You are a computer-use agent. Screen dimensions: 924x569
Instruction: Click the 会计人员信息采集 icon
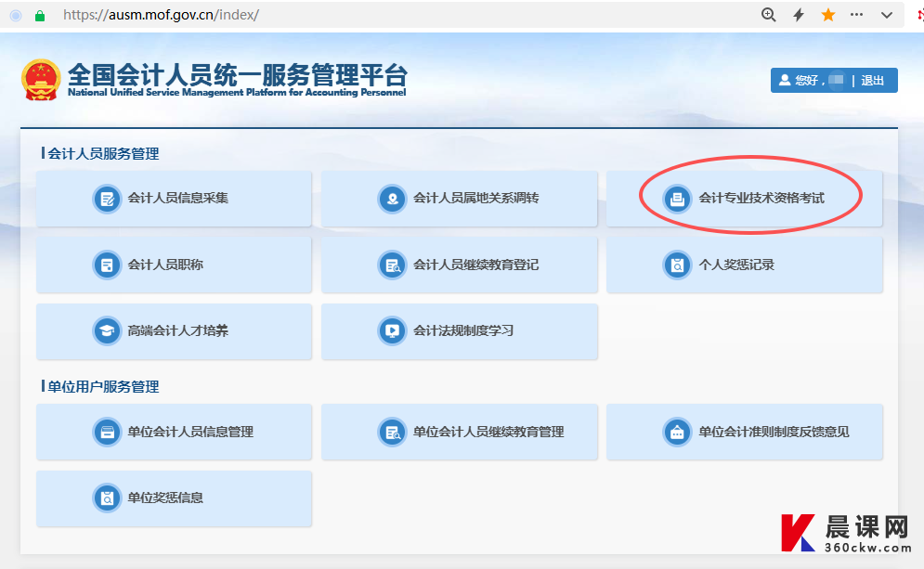(107, 199)
